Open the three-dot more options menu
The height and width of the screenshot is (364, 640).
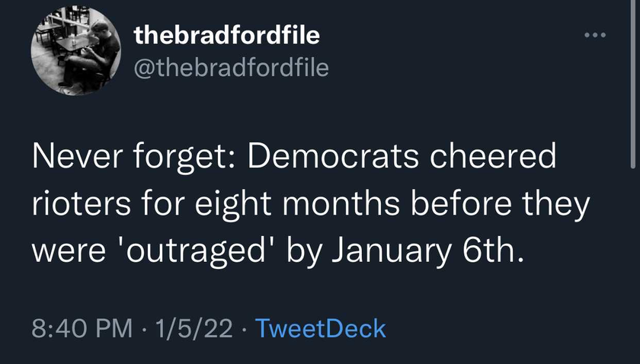595,35
